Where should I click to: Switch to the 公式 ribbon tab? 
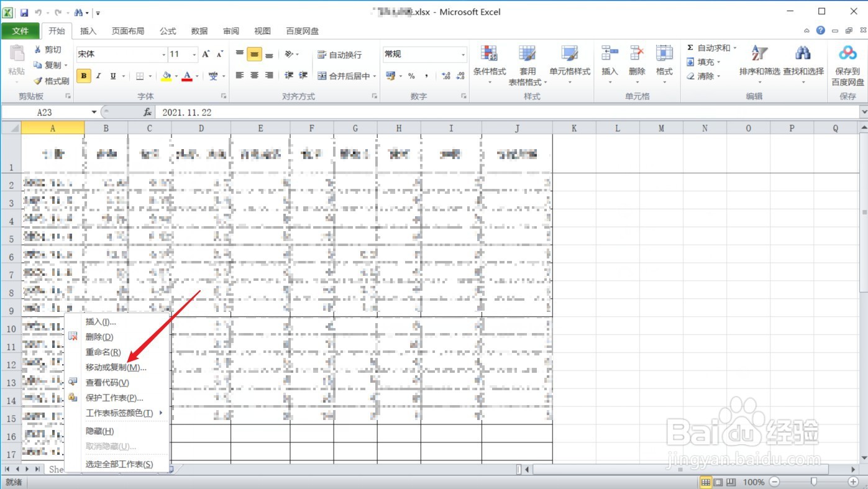coord(168,31)
